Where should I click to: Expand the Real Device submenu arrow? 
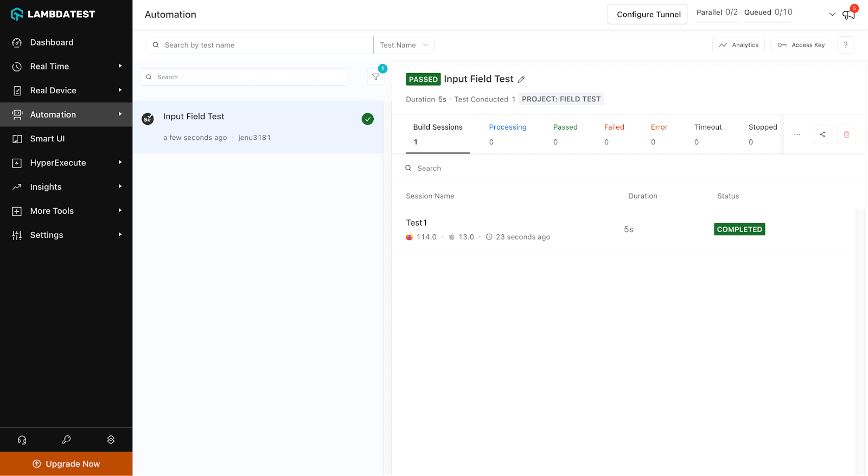[x=120, y=90]
